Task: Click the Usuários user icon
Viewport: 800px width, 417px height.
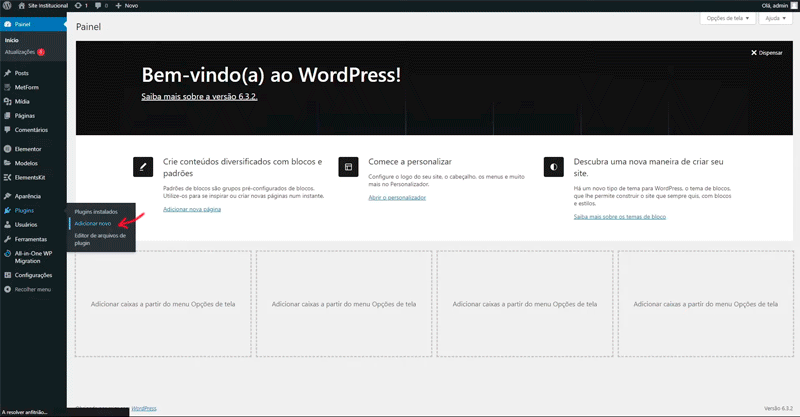Action: 8,225
